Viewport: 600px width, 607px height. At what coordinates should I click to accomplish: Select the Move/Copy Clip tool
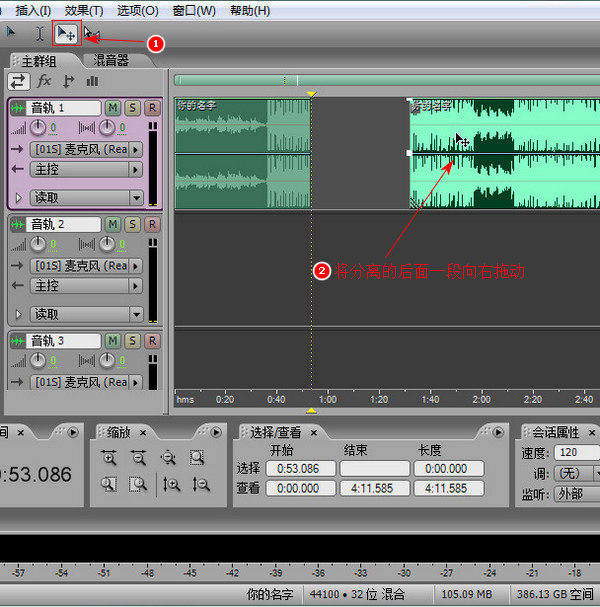click(x=66, y=33)
